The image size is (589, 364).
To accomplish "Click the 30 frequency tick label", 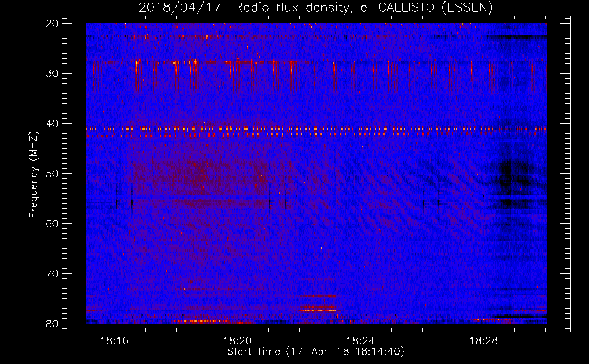I will [52, 74].
